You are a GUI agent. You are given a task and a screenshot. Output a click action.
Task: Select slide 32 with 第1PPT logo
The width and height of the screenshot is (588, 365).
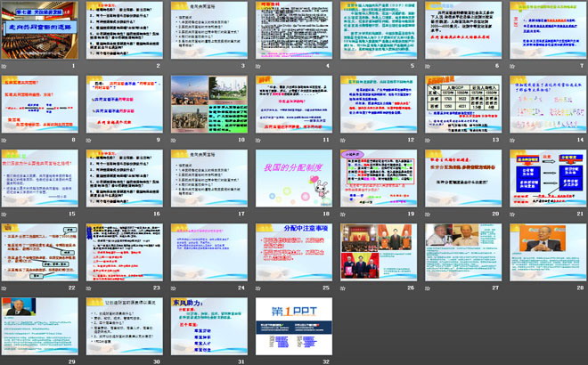coord(294,324)
